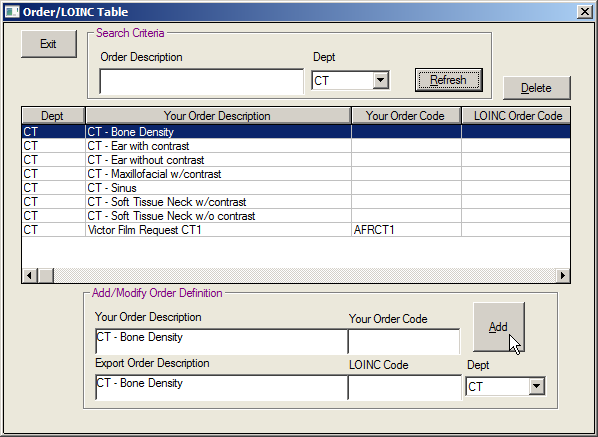Click the Refresh button

(449, 80)
